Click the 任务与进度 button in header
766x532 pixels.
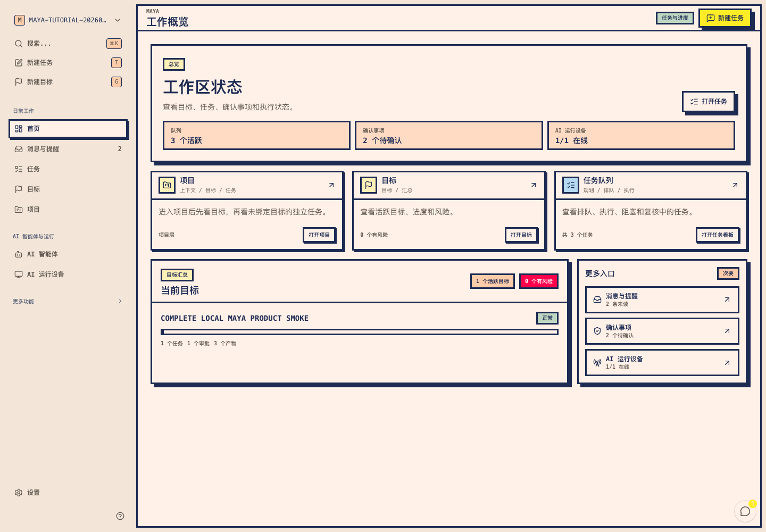coord(675,18)
